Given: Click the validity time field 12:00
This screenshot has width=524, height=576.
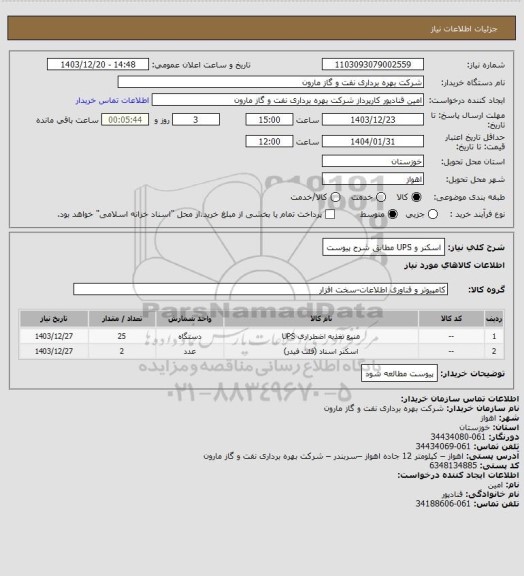Looking at the screenshot, I should pos(269,141).
